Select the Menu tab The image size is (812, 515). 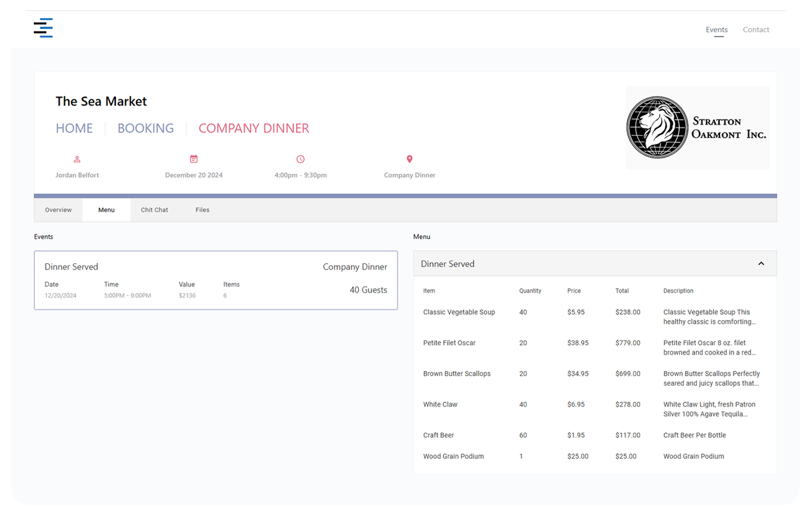106,210
